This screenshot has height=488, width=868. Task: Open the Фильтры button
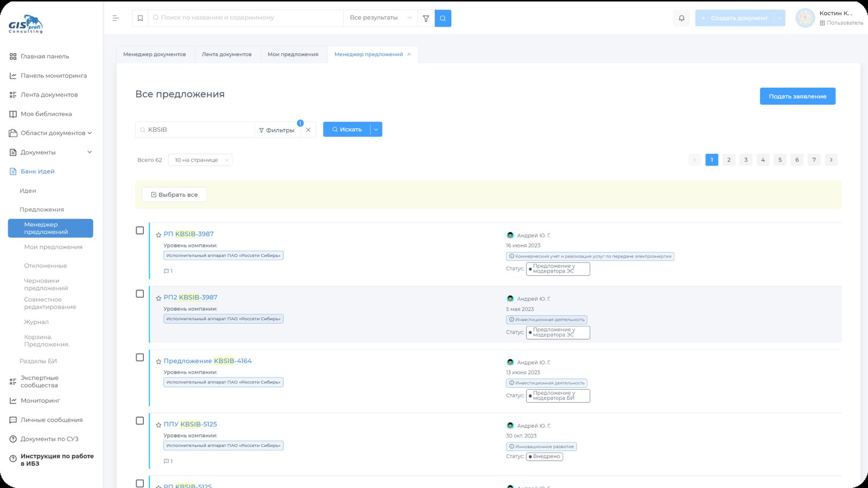(x=277, y=130)
